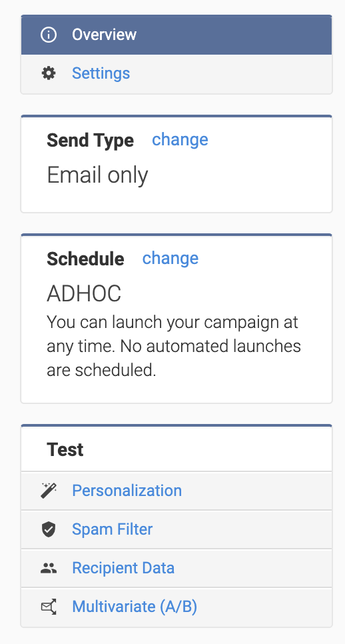Open the Spam Filter test
This screenshot has width=345, height=644.
113,529
